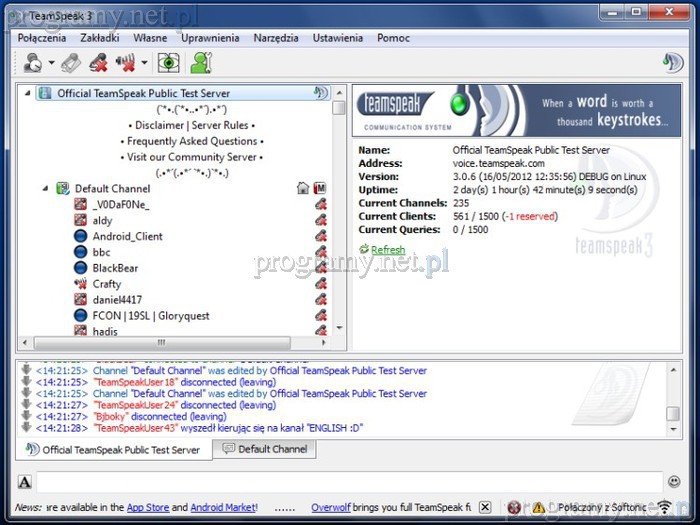Click the channel subscription eye icon
Screen dimensions: 700x525
pos(168,63)
